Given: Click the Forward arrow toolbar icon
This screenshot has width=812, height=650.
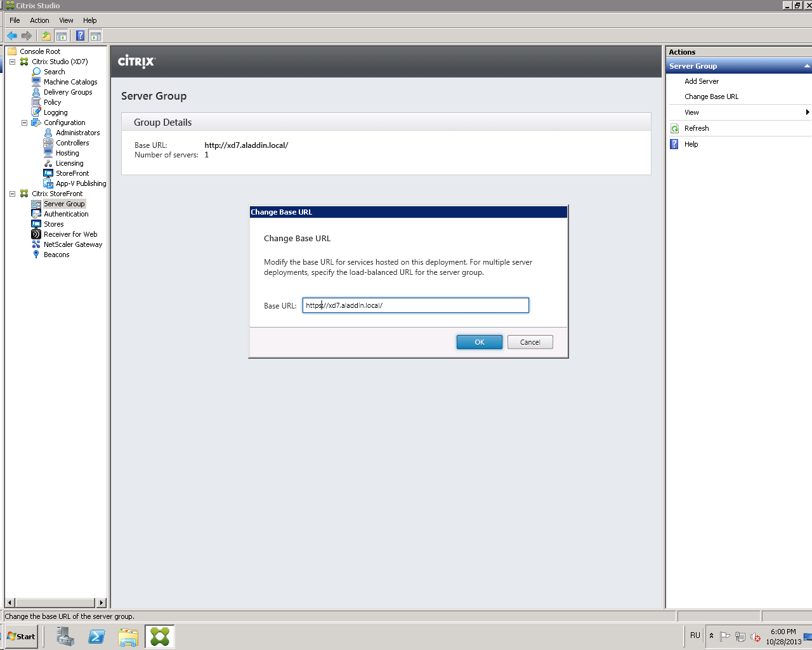Looking at the screenshot, I should 26,36.
